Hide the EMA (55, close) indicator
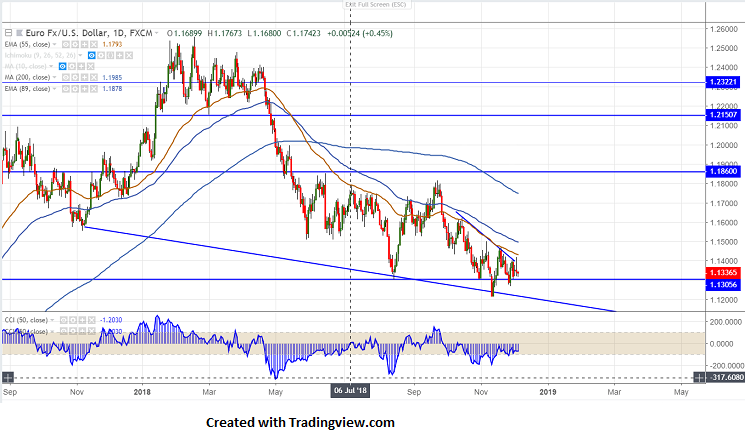The image size is (745, 434). (x=66, y=44)
